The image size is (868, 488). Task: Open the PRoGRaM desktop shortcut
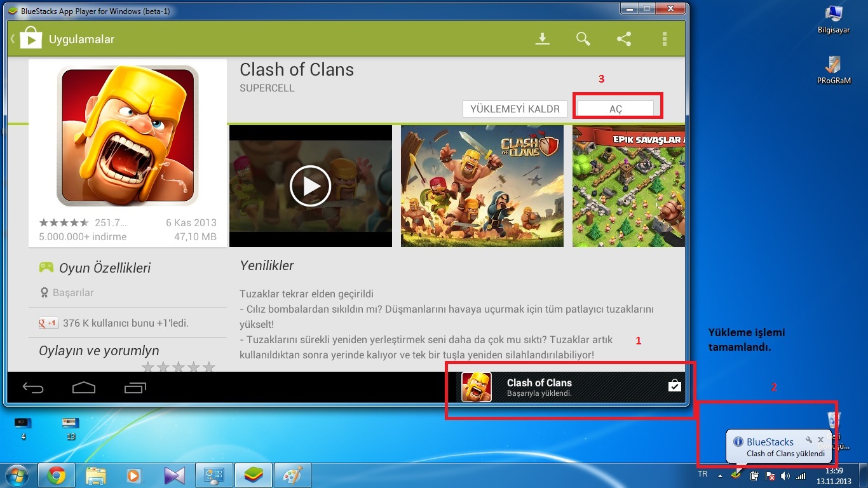(834, 70)
